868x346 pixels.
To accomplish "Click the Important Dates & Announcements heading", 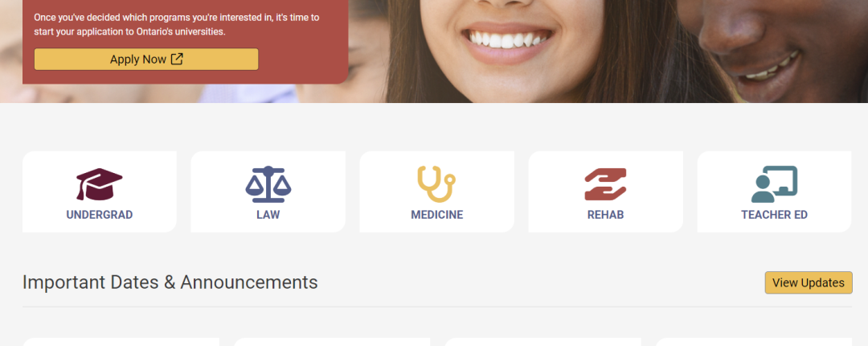I will (170, 282).
